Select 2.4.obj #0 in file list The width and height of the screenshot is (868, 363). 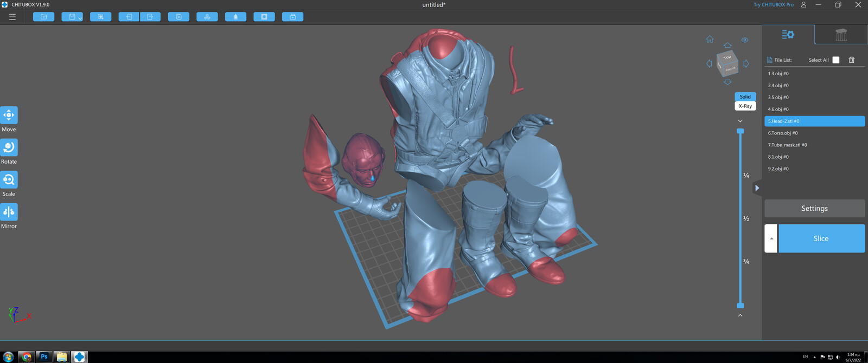click(814, 86)
